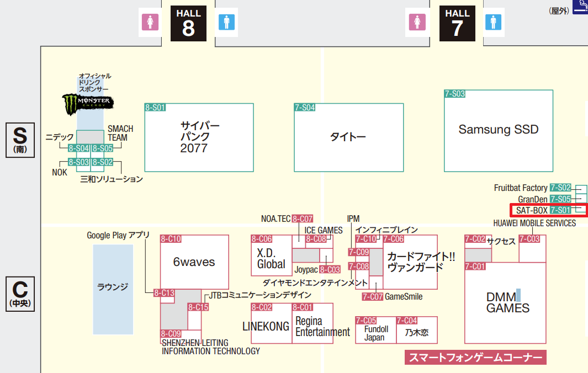This screenshot has width=588, height=373.
Task: Click the 7-S05 booth tag
Action: [560, 199]
